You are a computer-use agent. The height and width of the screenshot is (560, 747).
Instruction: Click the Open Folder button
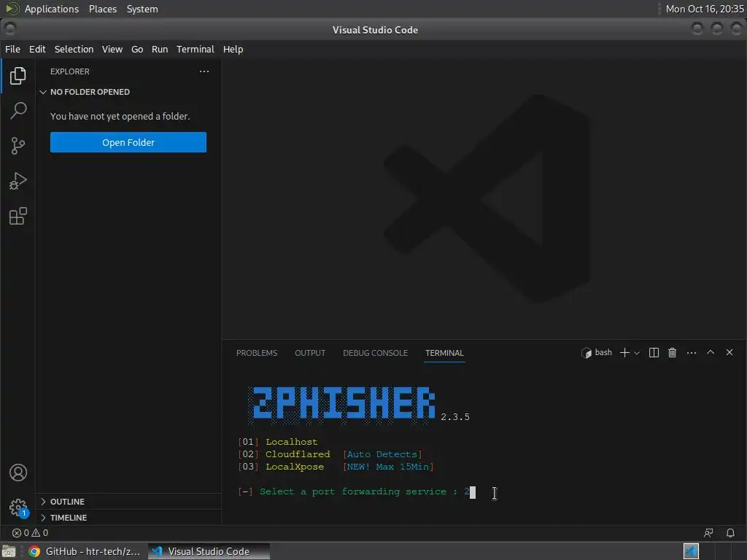click(128, 142)
